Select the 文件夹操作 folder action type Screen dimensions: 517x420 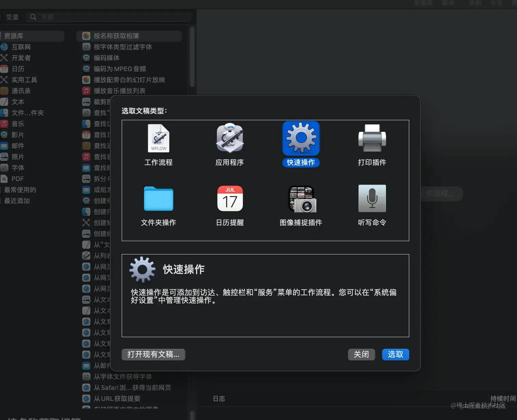pyautogui.click(x=158, y=206)
